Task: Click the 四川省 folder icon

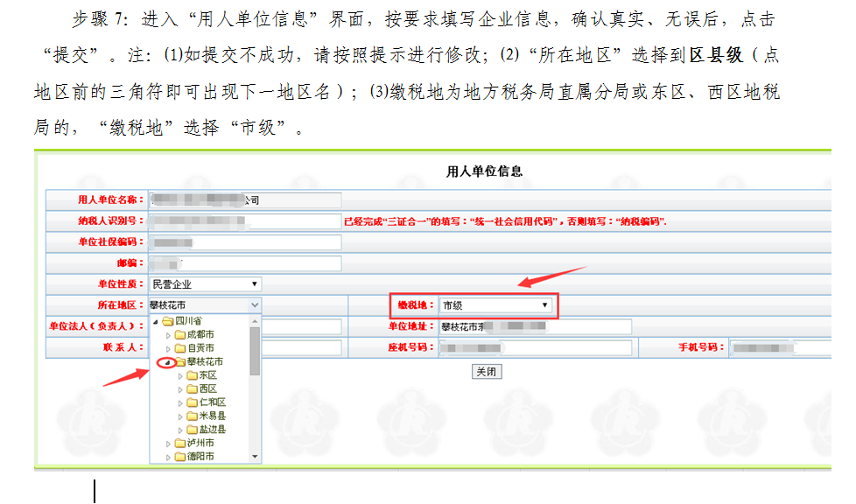Action: click(x=168, y=321)
